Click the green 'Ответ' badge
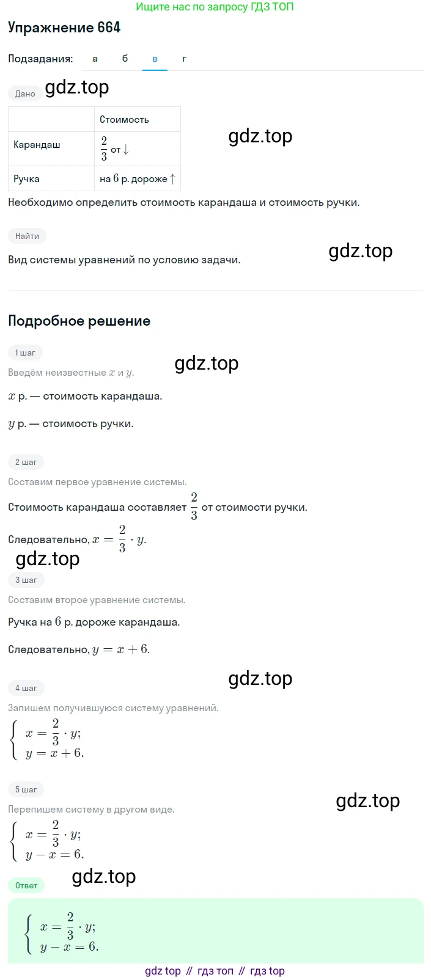 26,885
